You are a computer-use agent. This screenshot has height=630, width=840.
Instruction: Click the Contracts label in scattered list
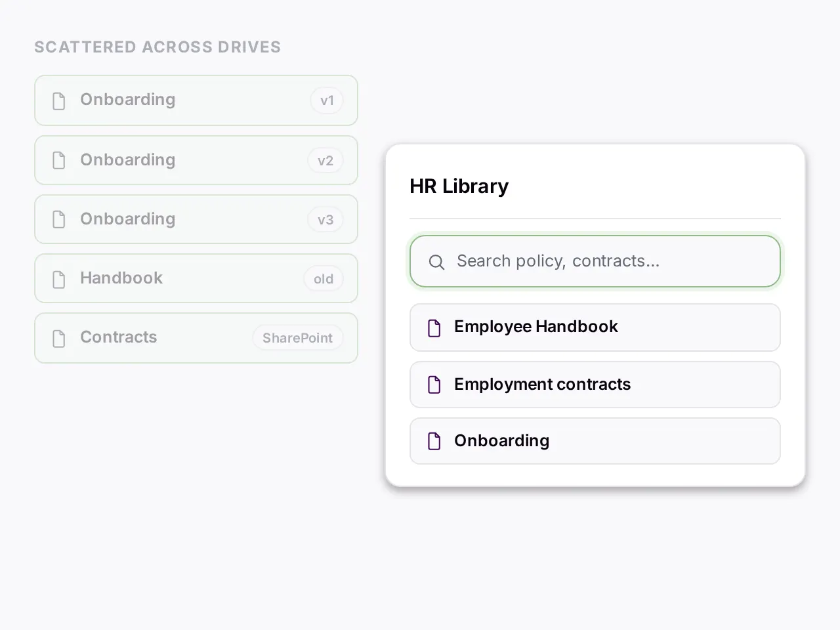tap(119, 337)
